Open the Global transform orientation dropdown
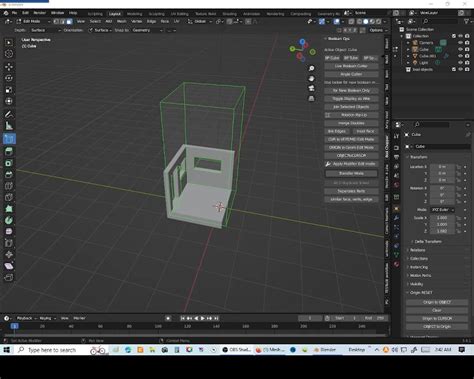Image resolution: width=474 pixels, height=379 pixels. 200,21
